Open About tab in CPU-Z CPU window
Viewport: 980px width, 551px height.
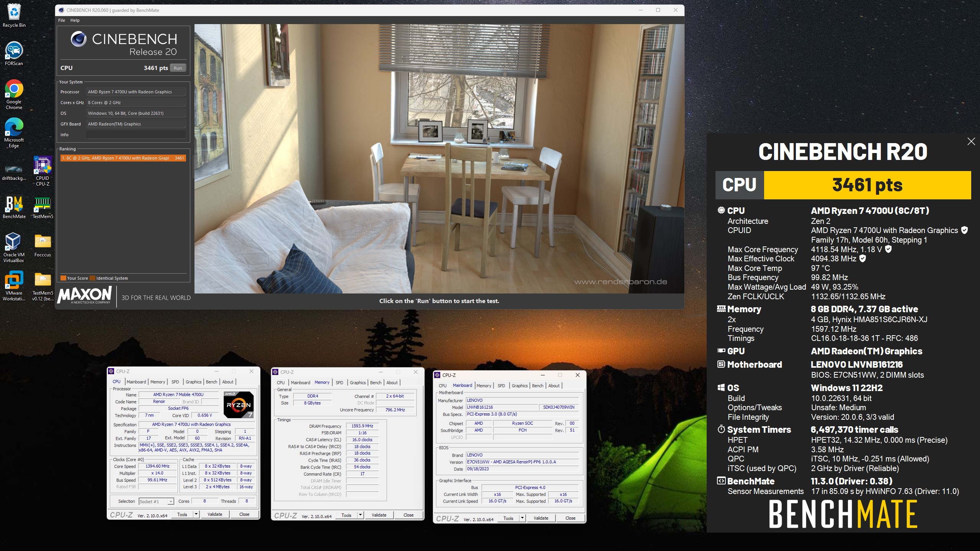pyautogui.click(x=228, y=382)
